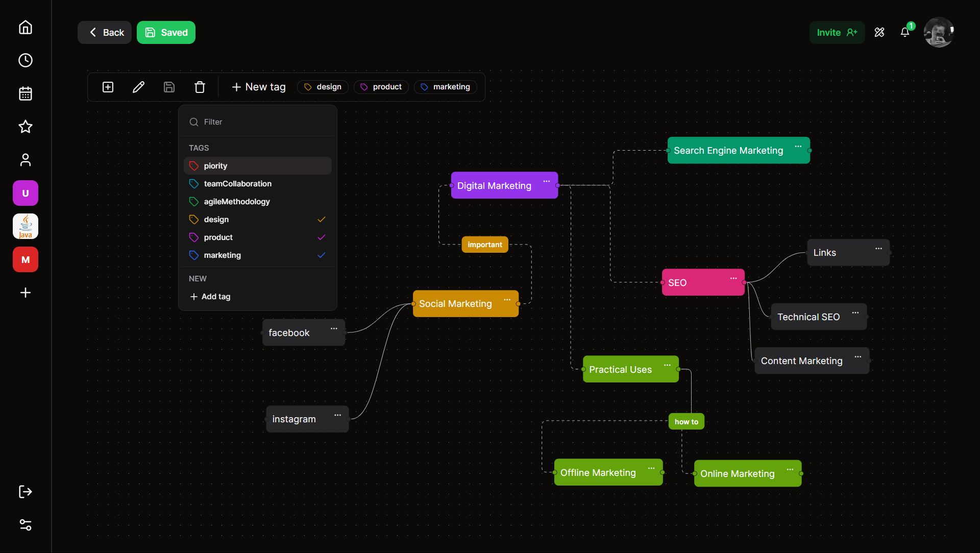The height and width of the screenshot is (553, 980).
Task: Open SEO node three-dot menu
Action: 733,278
